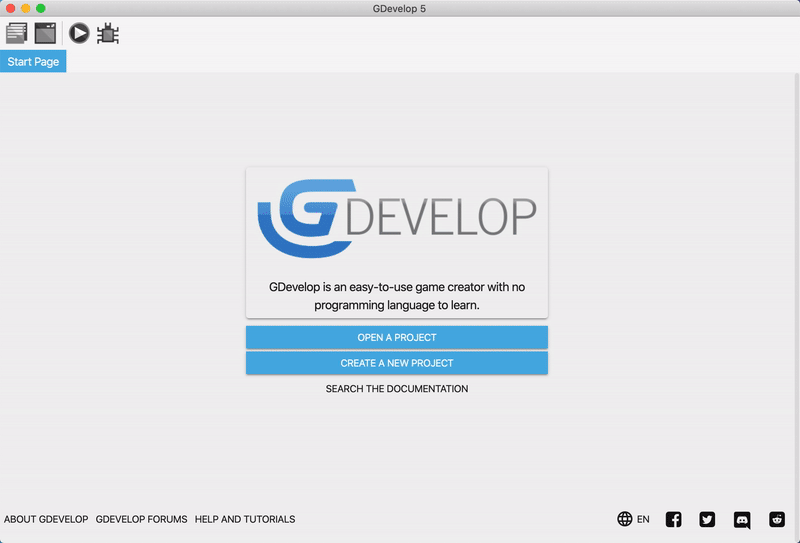Open GDevelop's Facebook page icon
This screenshot has width=800, height=543.
point(674,519)
